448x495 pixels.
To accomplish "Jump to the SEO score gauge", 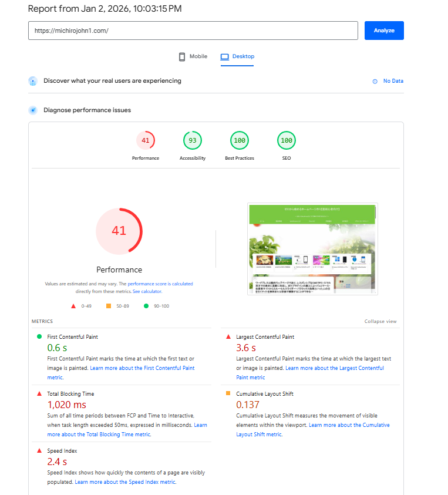I will point(287,141).
